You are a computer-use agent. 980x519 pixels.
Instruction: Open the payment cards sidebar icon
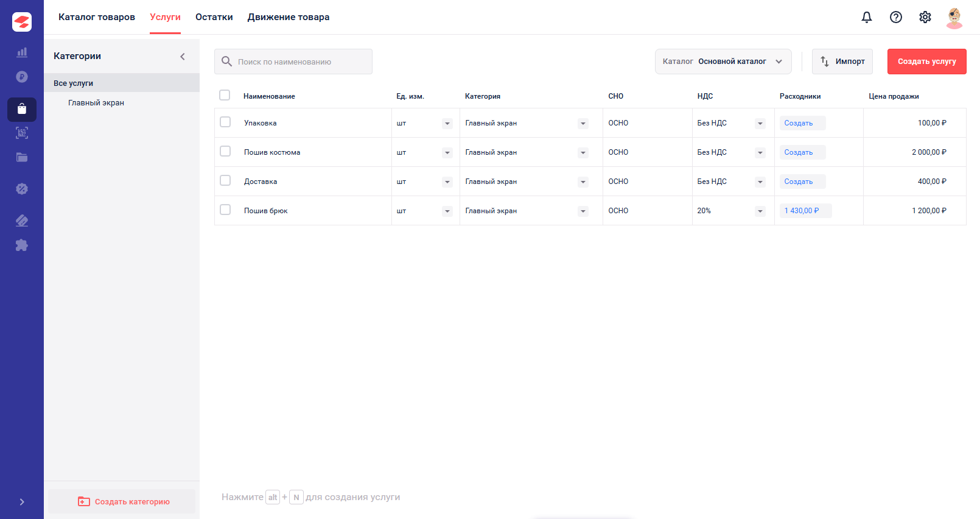tap(22, 221)
